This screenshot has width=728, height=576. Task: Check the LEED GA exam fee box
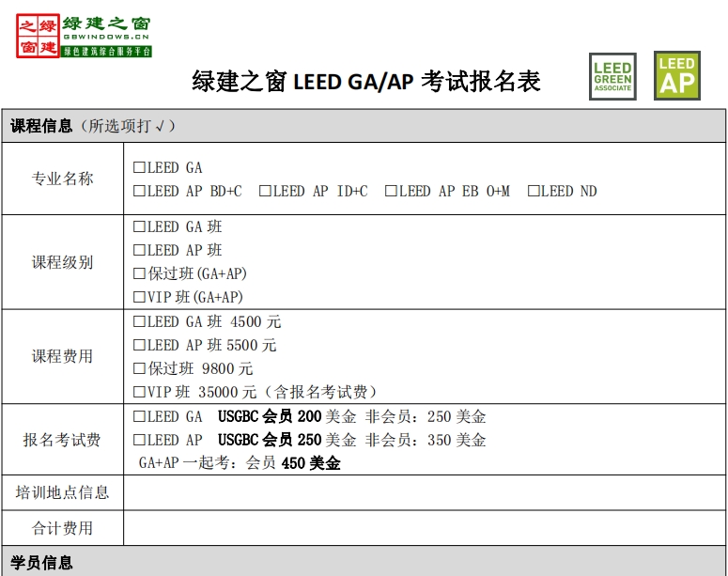click(x=139, y=416)
